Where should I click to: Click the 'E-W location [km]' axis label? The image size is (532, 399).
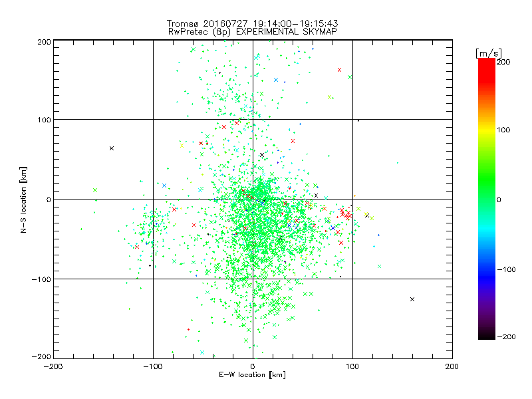tap(252, 374)
